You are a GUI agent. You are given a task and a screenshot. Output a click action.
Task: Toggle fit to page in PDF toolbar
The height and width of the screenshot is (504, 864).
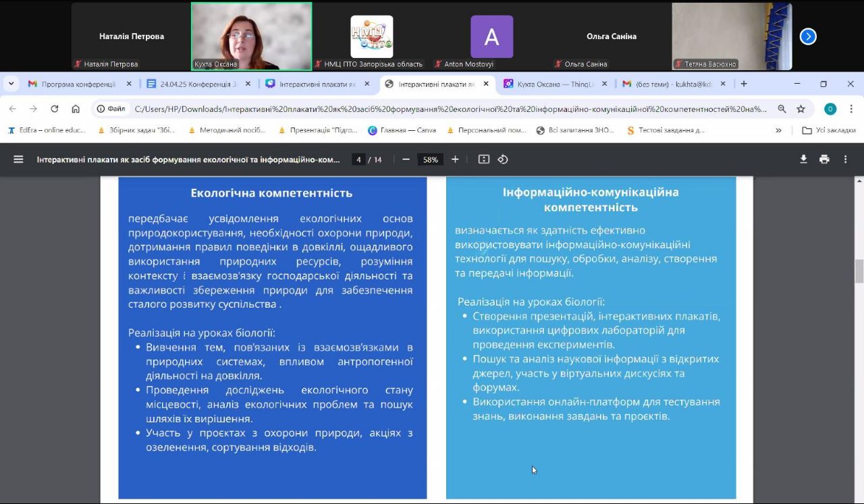click(x=483, y=159)
